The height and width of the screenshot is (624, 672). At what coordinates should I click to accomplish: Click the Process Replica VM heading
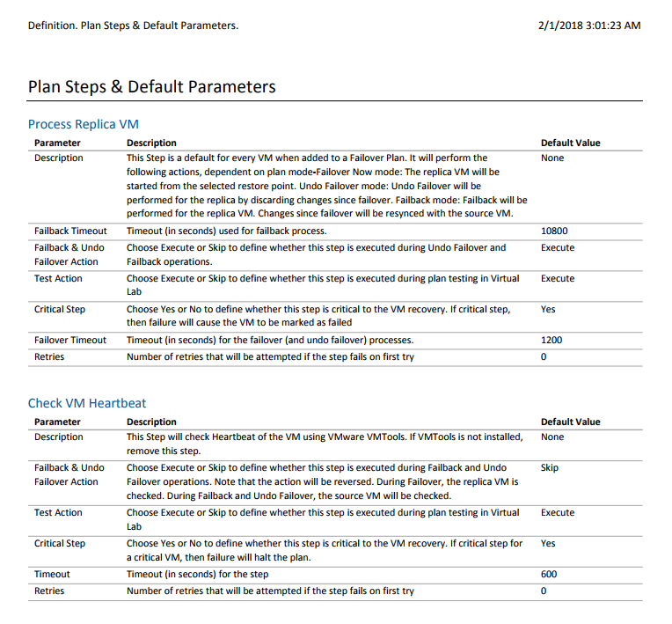coord(84,124)
